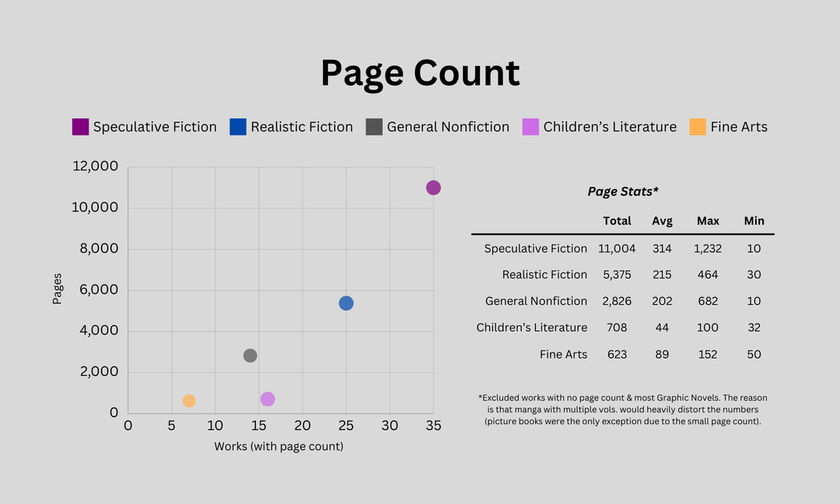Select the blue Realistic Fiction data point

(x=346, y=303)
